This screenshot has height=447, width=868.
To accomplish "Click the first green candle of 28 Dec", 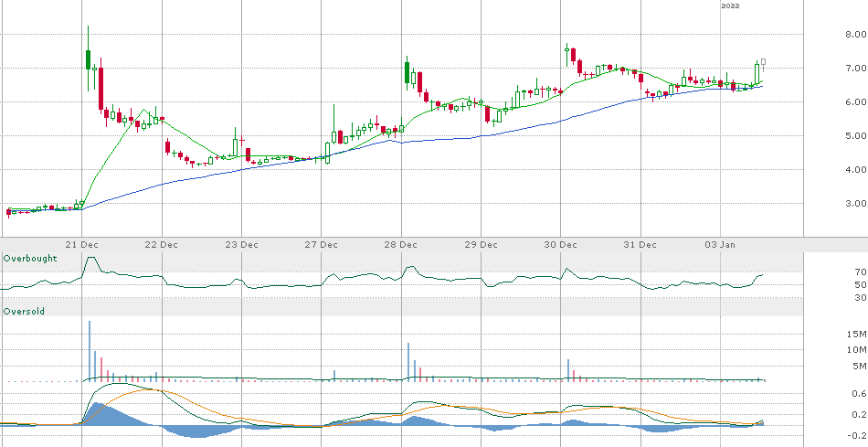I will click(407, 72).
